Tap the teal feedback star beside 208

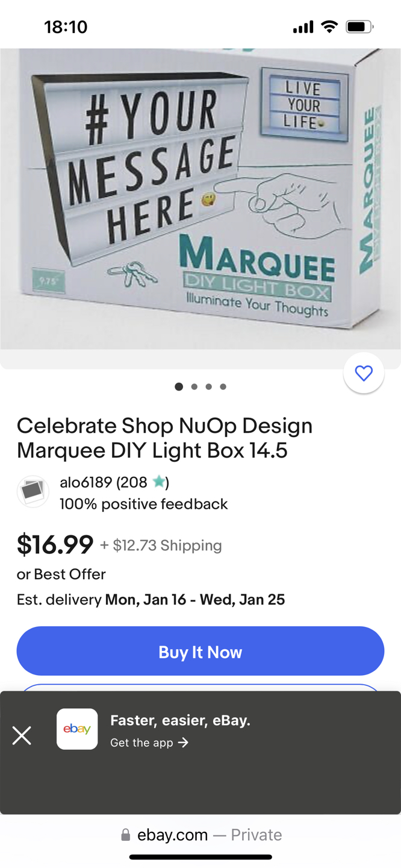pos(159,482)
